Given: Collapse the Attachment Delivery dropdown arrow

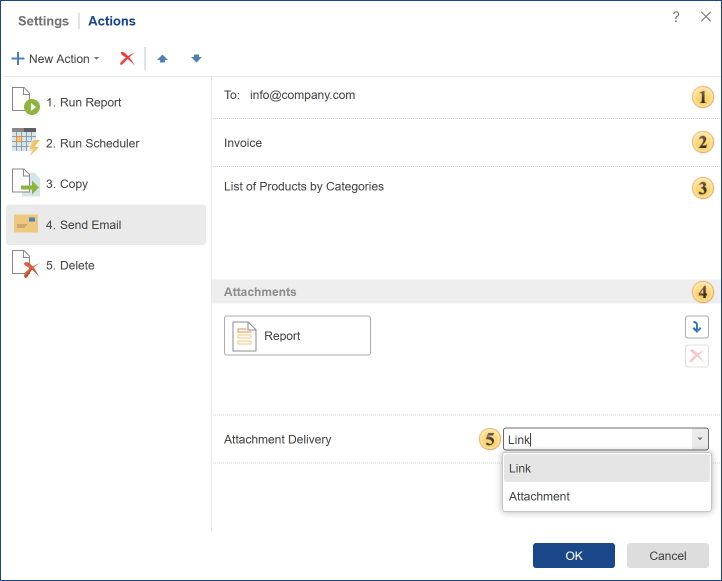Looking at the screenshot, I should tap(700, 440).
